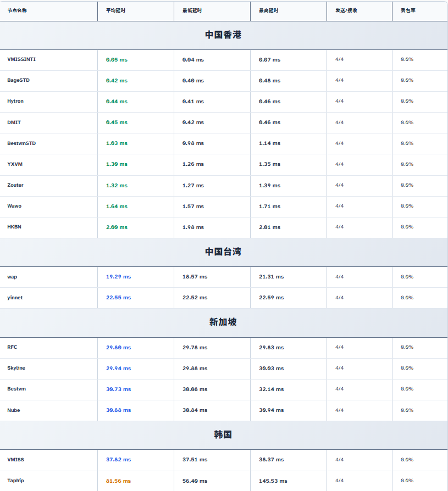The height and width of the screenshot is (491, 448).
Task: Select the 发送/接收 column header
Action: [x=346, y=10]
